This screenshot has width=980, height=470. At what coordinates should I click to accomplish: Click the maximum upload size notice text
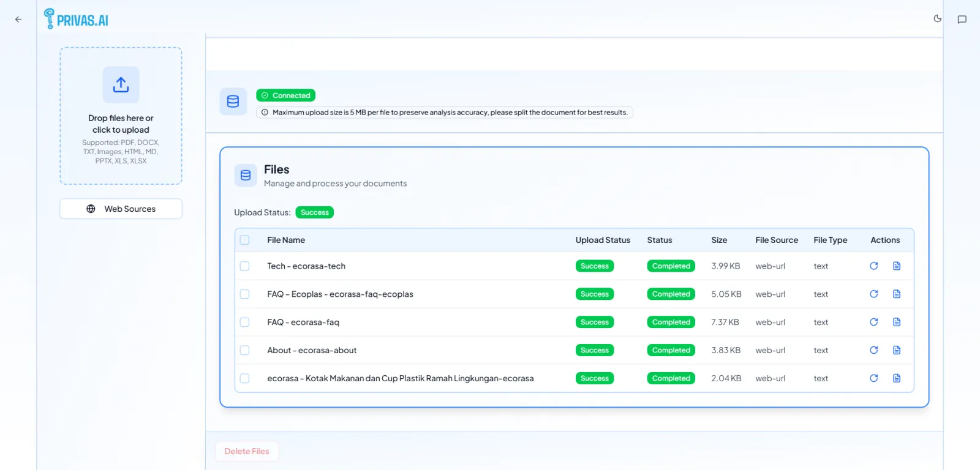pyautogui.click(x=450, y=113)
